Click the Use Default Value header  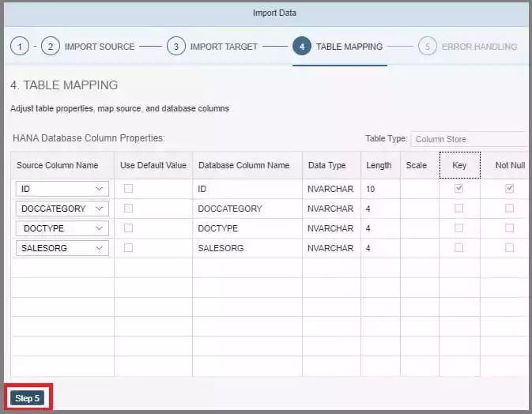click(x=153, y=165)
